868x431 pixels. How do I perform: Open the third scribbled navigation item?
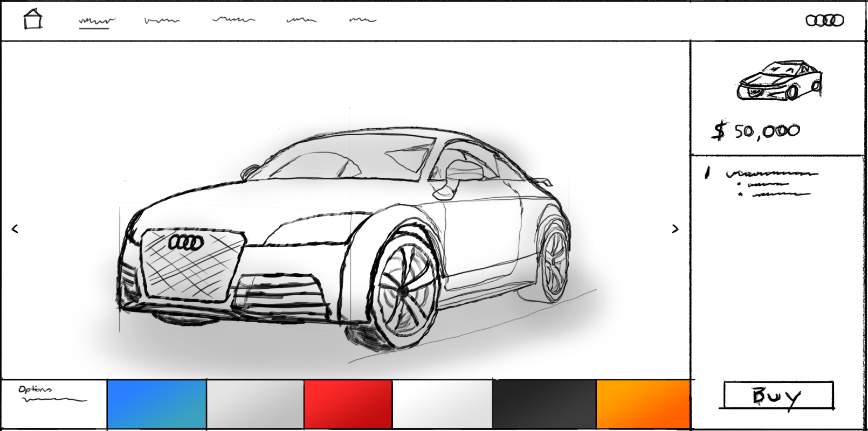pos(233,20)
